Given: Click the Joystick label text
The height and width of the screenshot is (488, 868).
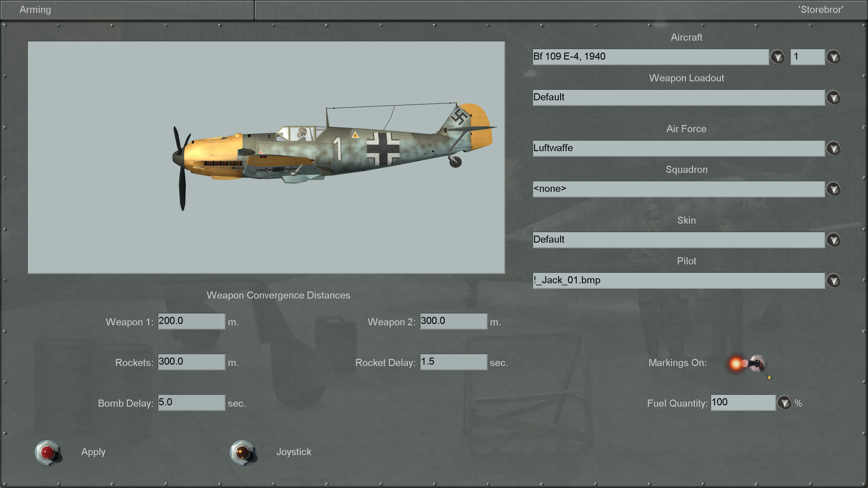Looking at the screenshot, I should pyautogui.click(x=294, y=452).
